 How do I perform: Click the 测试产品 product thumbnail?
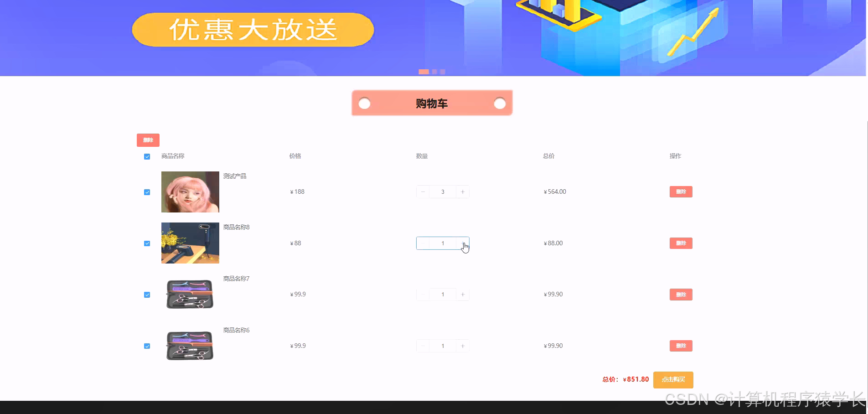click(190, 191)
